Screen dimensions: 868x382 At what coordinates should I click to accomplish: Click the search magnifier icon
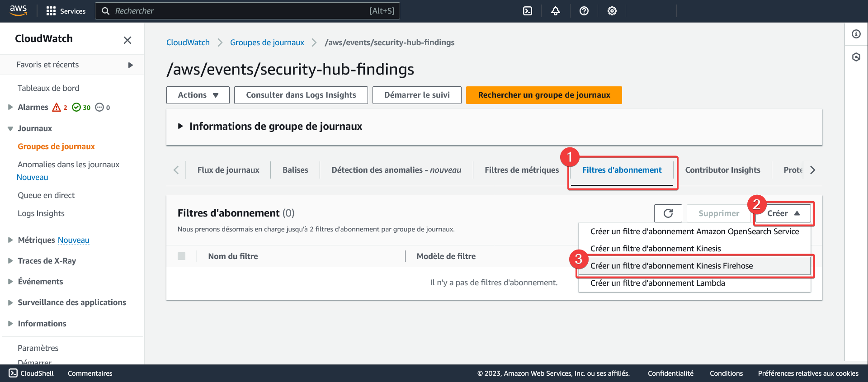tap(106, 11)
